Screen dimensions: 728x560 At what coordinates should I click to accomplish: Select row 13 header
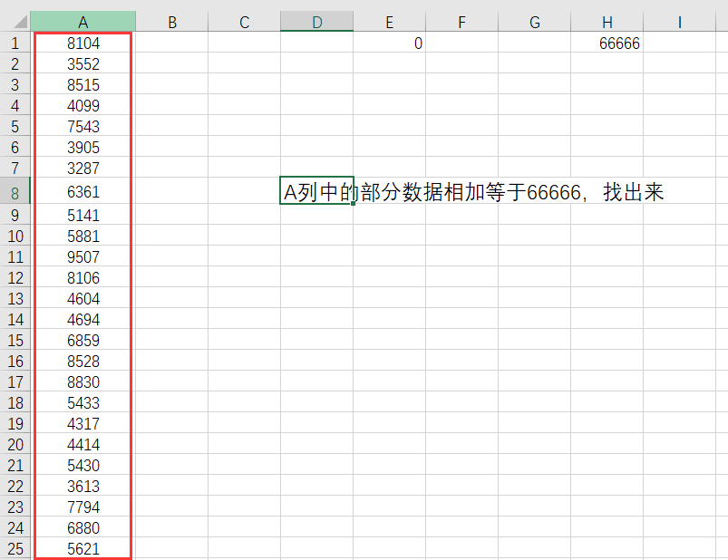15,298
